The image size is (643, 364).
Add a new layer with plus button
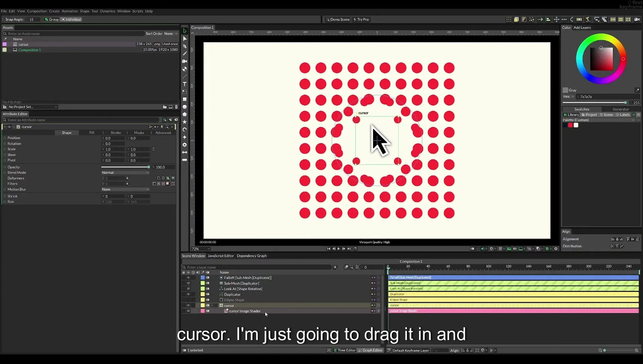coord(335,267)
